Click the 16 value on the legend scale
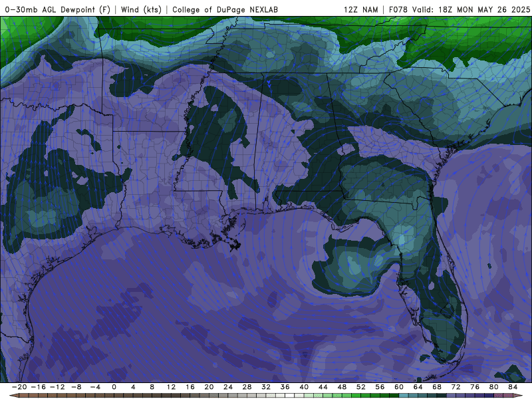Image resolution: width=532 pixels, height=399 pixels. click(x=190, y=387)
